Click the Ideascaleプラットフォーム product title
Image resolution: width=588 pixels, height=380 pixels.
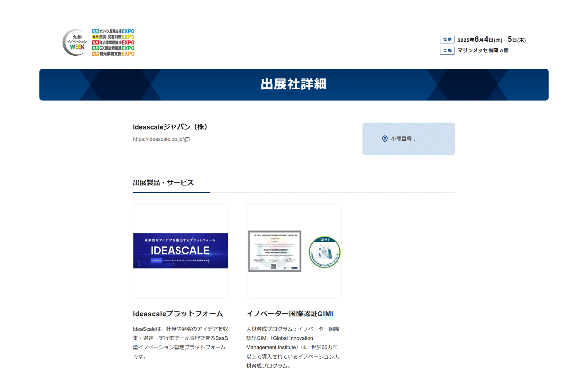[178, 314]
